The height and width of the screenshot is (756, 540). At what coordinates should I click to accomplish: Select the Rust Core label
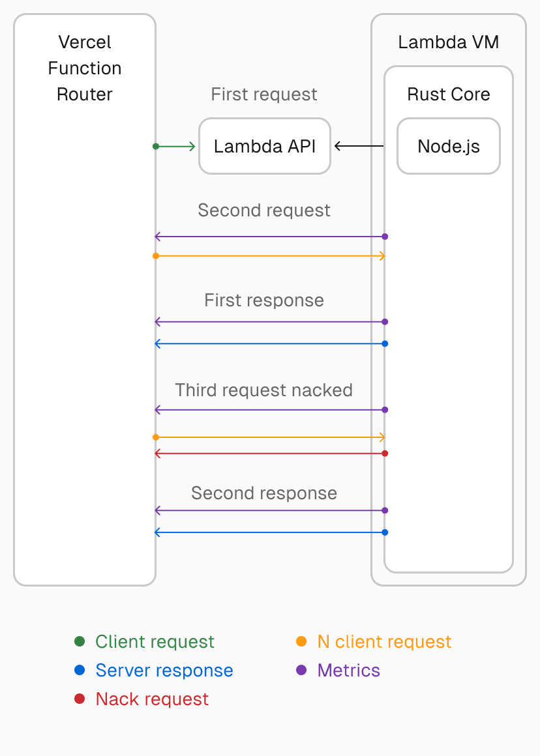[449, 94]
